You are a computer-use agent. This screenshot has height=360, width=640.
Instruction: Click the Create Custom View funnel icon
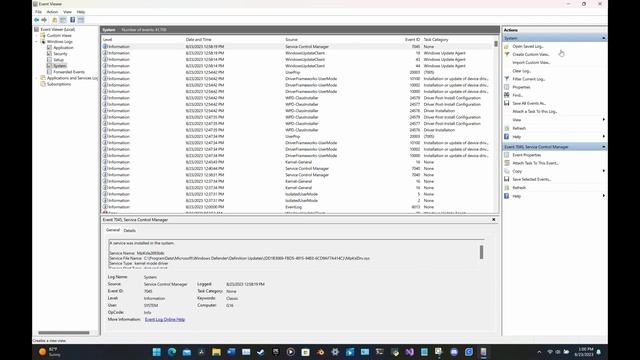pos(507,54)
